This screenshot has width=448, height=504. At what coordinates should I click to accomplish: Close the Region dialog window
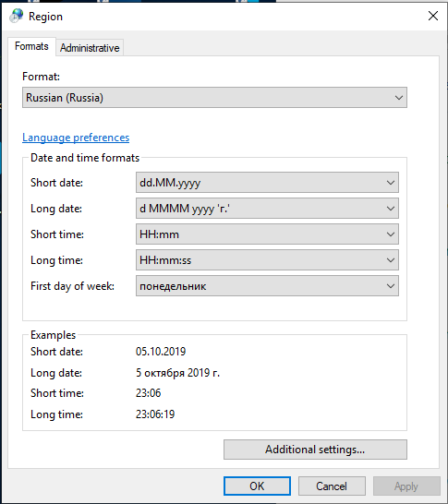pyautogui.click(x=433, y=16)
